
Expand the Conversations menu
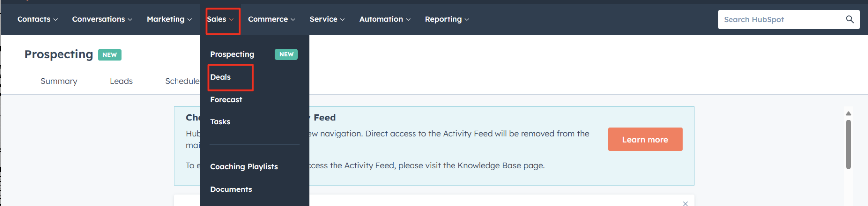[102, 19]
